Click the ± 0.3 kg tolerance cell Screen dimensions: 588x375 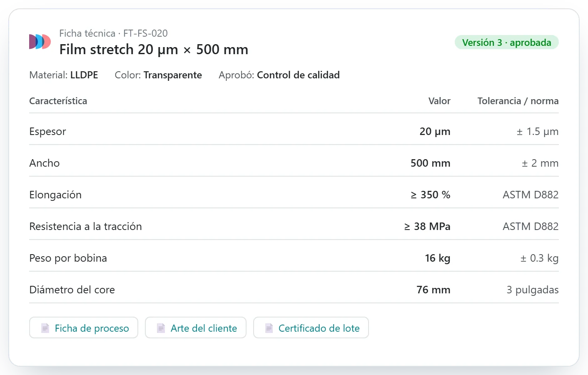pos(539,258)
